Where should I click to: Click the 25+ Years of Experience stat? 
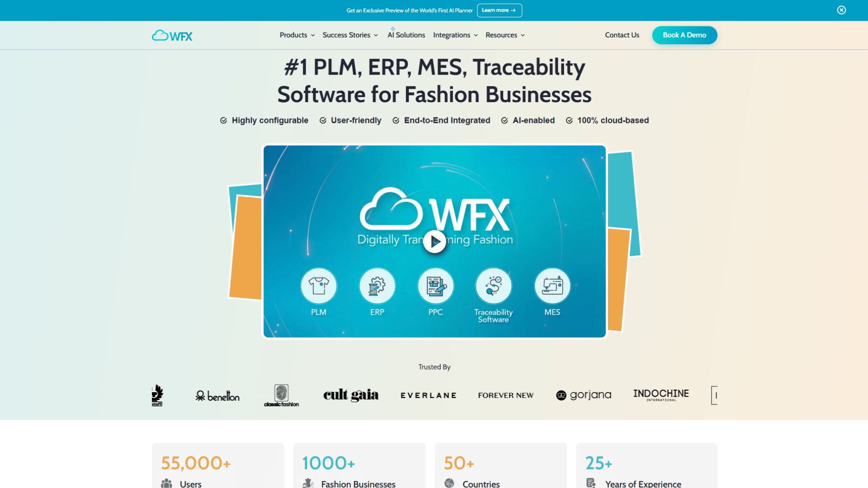(x=646, y=465)
